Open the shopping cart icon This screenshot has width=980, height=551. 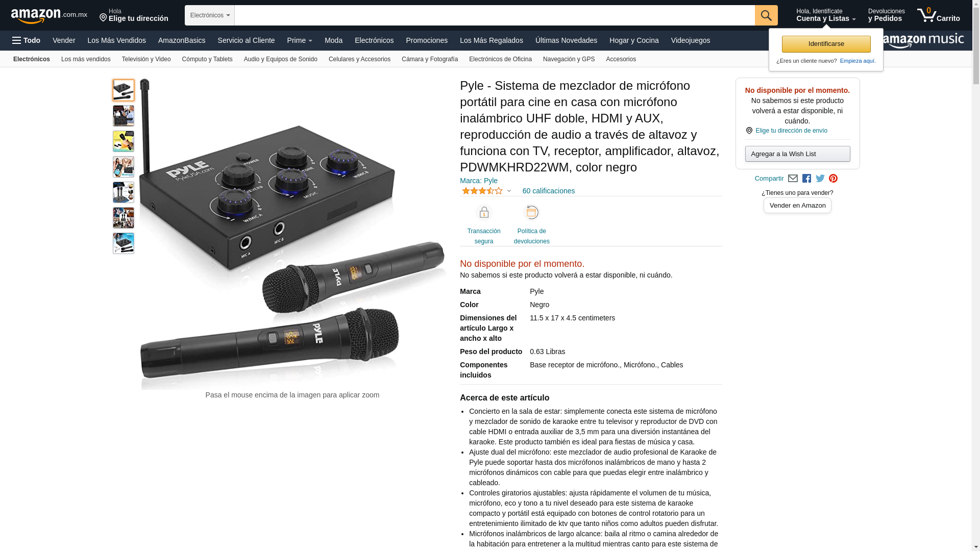[938, 15]
